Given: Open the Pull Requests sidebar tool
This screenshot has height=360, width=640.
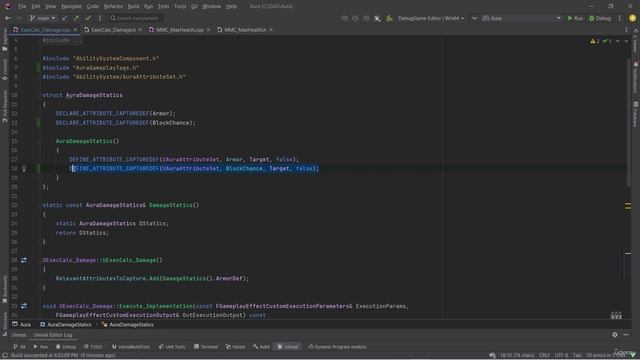Looking at the screenshot, I should (x=5, y=106).
